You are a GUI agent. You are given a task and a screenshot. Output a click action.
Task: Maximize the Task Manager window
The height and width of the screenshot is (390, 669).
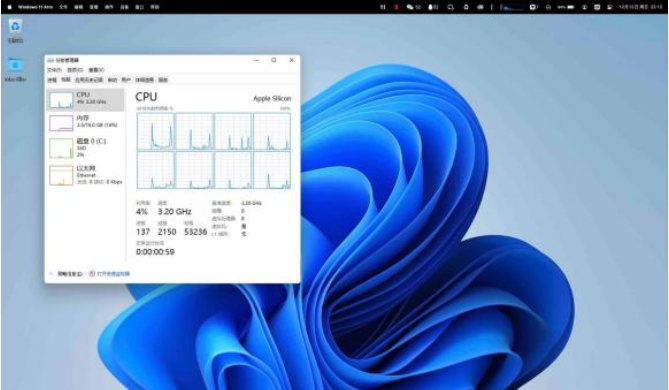(274, 60)
